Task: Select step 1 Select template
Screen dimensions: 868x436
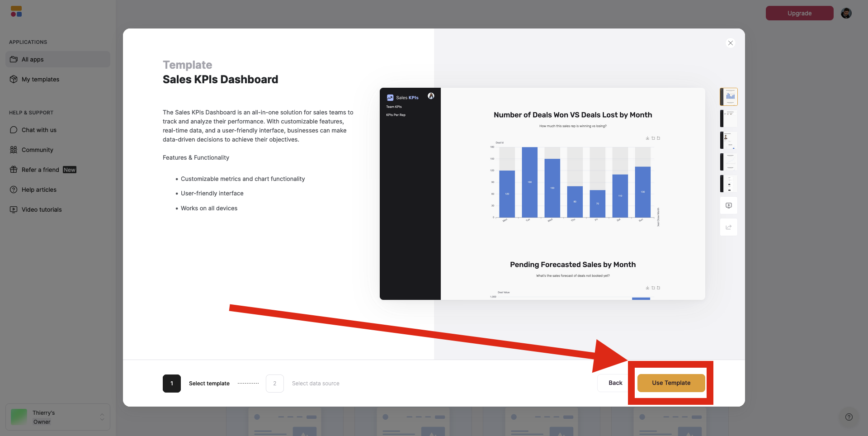Action: (x=196, y=384)
